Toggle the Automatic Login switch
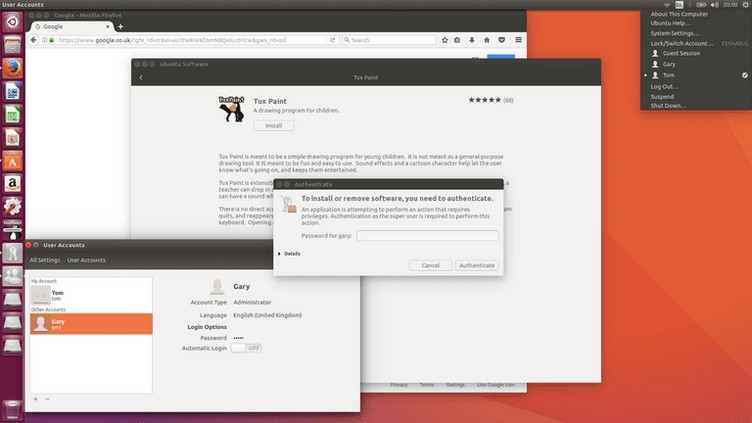 pos(246,348)
